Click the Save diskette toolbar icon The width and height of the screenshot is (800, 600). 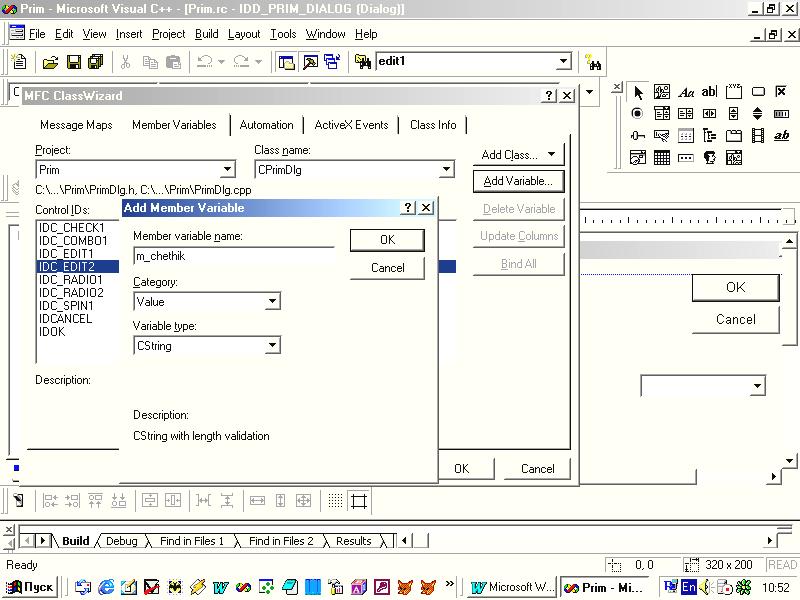pyautogui.click(x=73, y=62)
